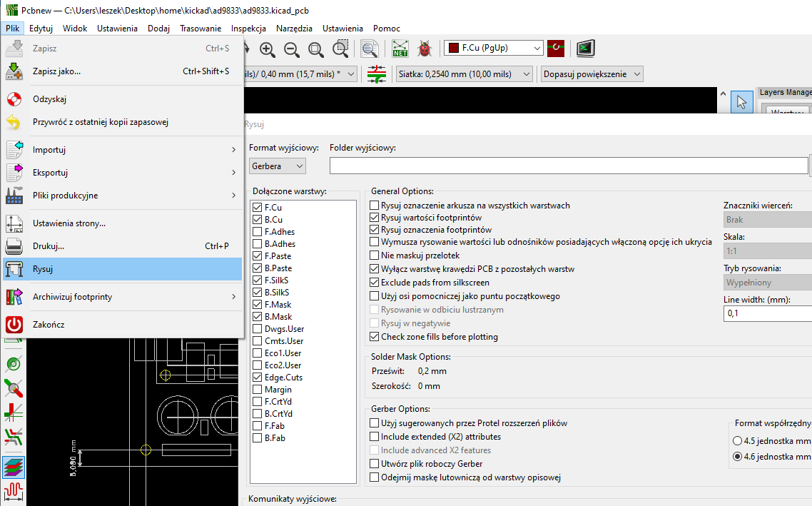Toggle the layers manager stack icon
Image resolution: width=812 pixels, height=506 pixels.
click(x=14, y=468)
